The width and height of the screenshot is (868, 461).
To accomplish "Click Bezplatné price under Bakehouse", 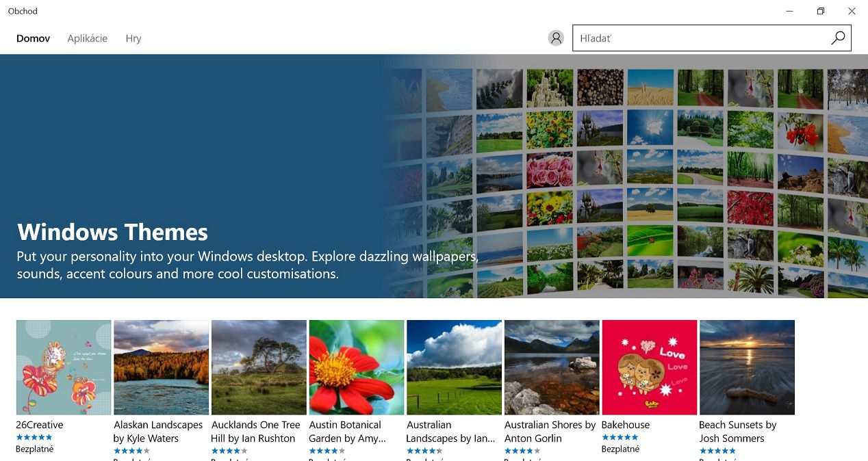I will click(620, 449).
